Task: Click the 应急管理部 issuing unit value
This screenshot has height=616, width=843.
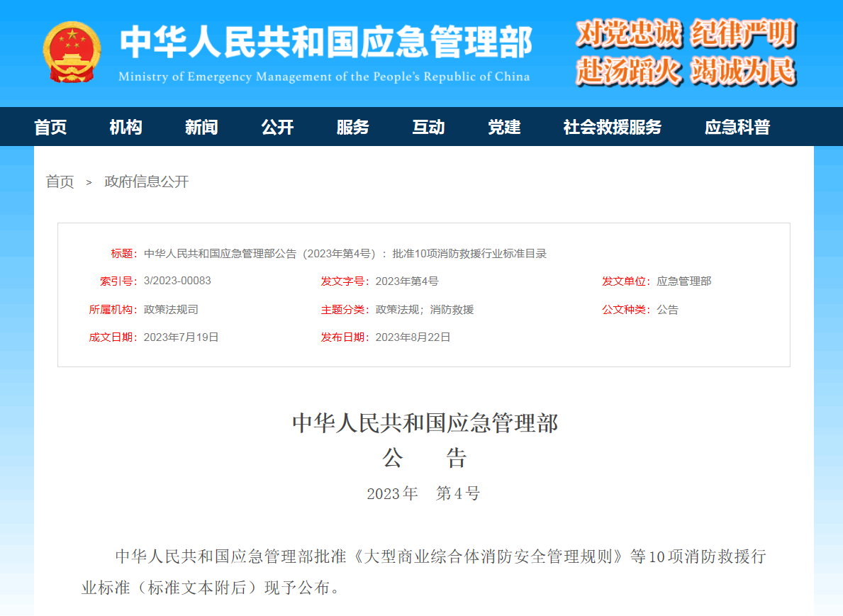Action: point(683,281)
